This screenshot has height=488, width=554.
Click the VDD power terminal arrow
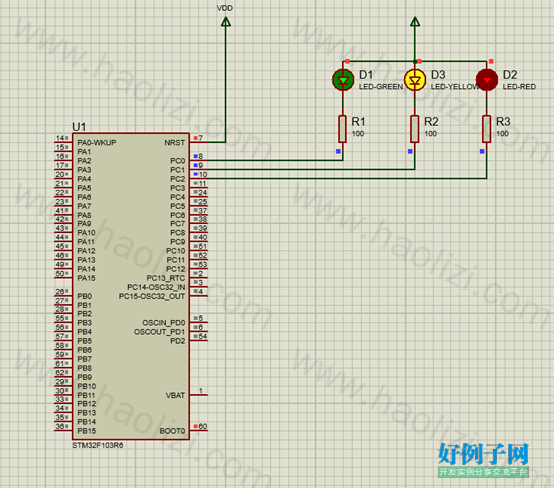(226, 22)
